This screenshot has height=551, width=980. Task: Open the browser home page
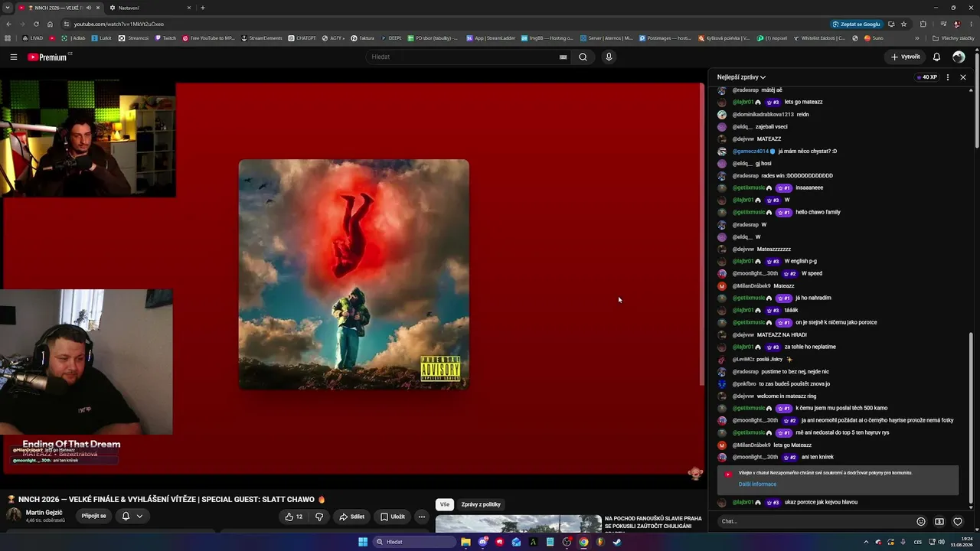[50, 24]
